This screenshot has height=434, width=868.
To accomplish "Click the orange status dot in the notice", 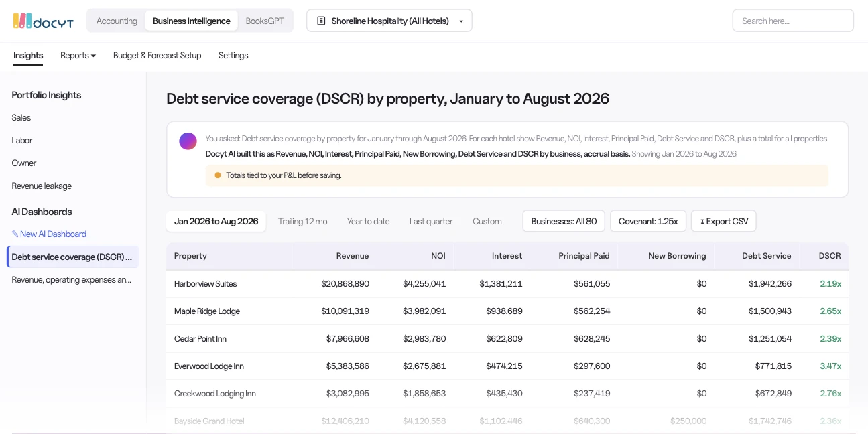I will [218, 175].
